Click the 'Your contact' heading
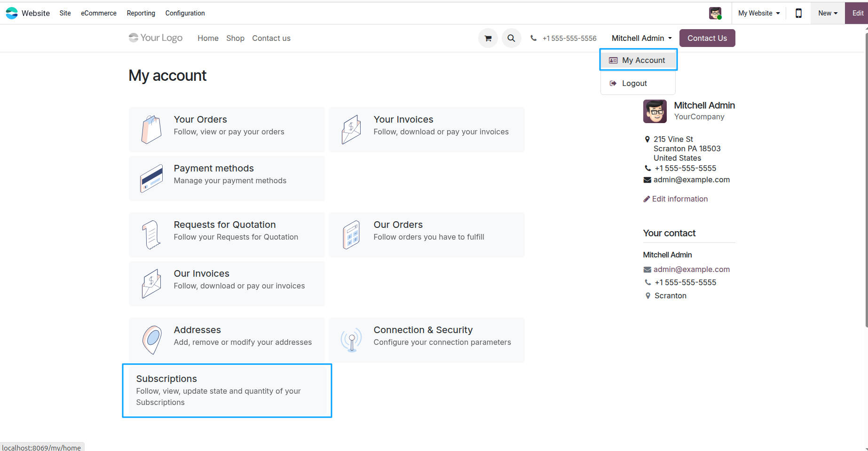 click(669, 233)
